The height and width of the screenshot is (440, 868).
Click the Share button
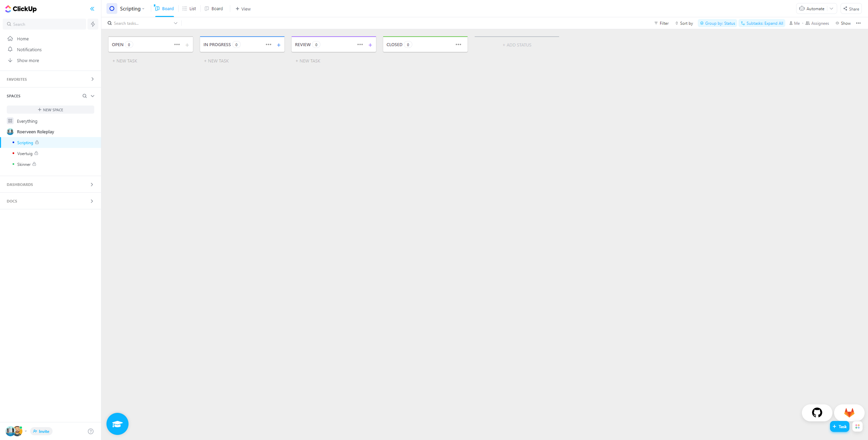(x=851, y=9)
